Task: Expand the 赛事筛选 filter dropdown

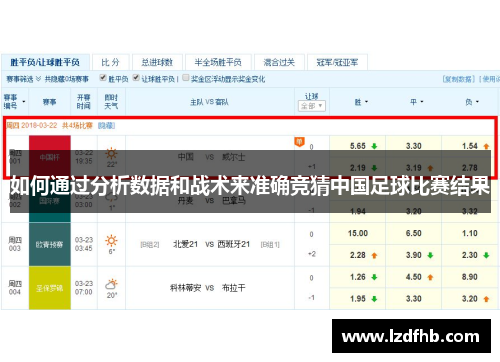Action: coord(23,79)
